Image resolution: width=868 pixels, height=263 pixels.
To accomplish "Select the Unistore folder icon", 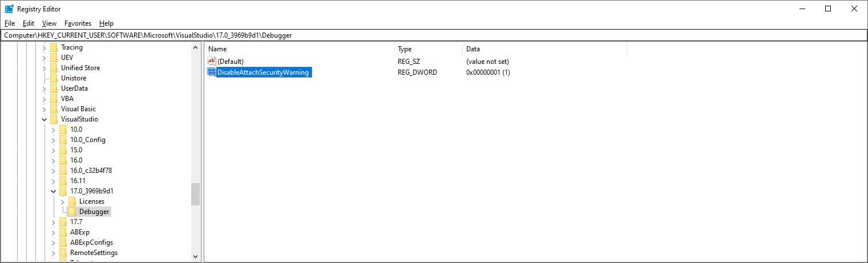I will (x=54, y=78).
